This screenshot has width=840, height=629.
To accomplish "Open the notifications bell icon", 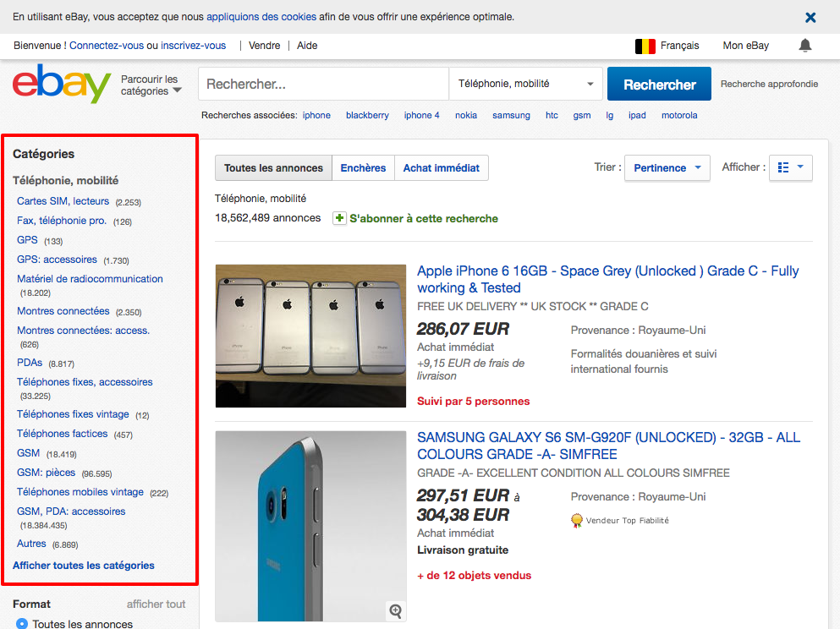I will tap(804, 46).
